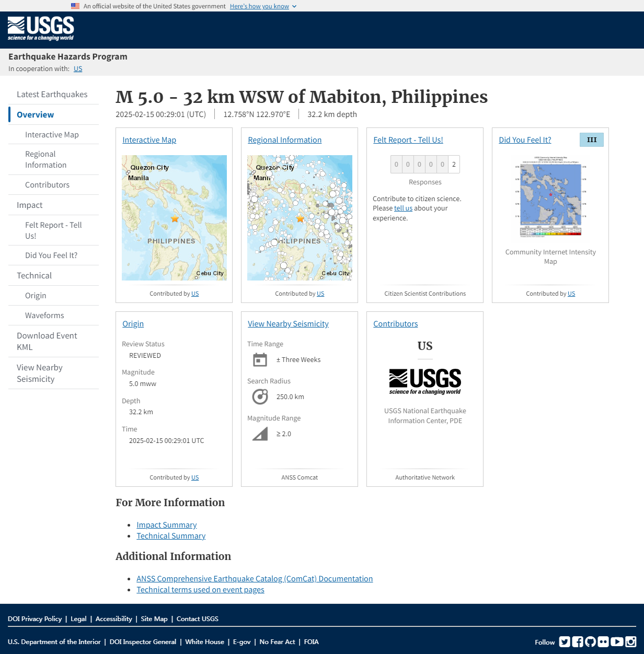Expand 'Here's how you know' dropdown
644x654 pixels.
tap(263, 6)
